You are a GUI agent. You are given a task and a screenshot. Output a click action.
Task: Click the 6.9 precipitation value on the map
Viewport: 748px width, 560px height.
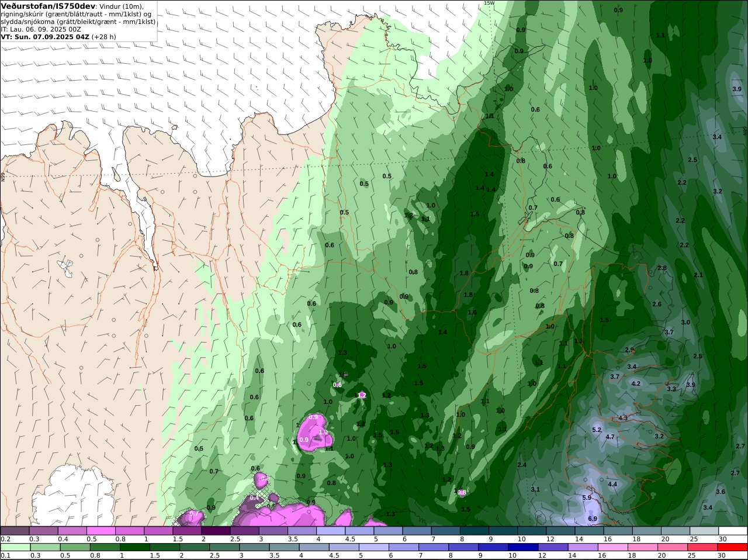[592, 518]
